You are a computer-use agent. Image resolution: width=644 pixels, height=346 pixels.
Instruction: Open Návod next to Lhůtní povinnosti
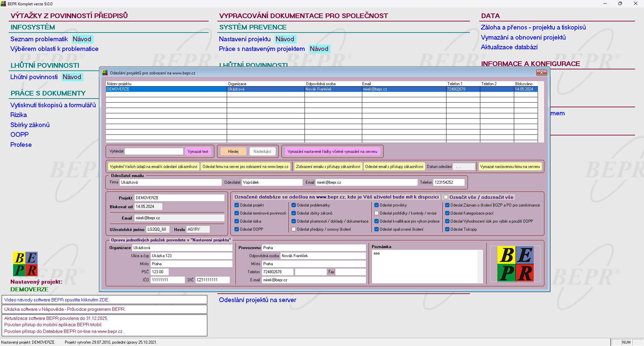72,77
